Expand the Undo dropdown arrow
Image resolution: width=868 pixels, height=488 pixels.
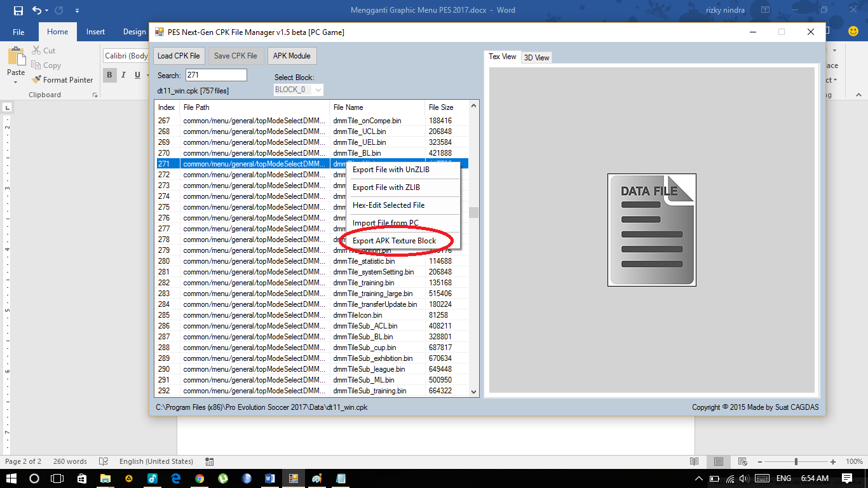pos(48,10)
